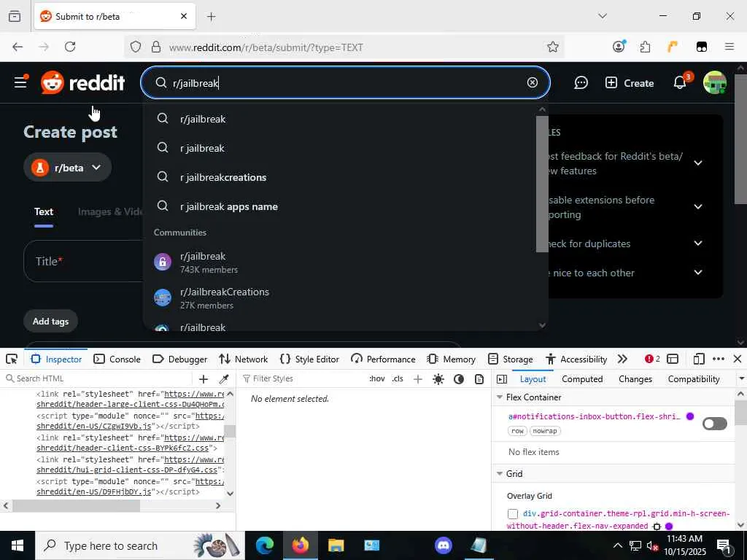Switch to the Console tab
Image resolution: width=747 pixels, height=560 pixels.
click(117, 359)
